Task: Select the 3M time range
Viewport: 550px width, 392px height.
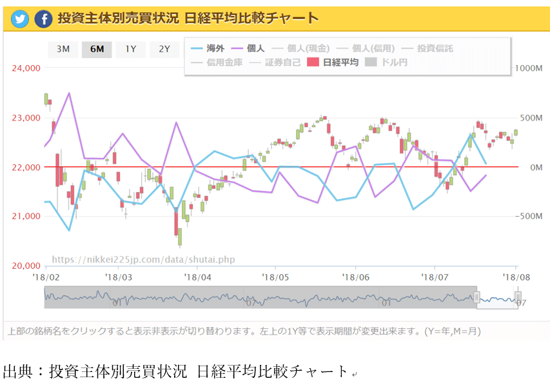Action: (x=63, y=49)
